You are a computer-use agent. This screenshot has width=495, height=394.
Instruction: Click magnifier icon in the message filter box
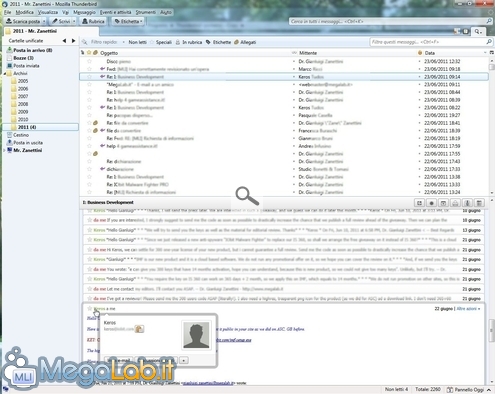click(489, 42)
